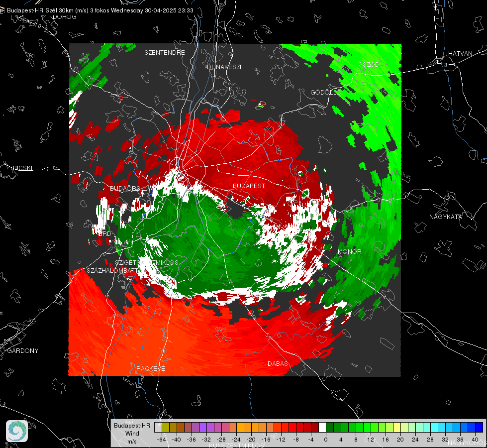
Task: Click the 20 tick on wind scale
Action: [400, 440]
